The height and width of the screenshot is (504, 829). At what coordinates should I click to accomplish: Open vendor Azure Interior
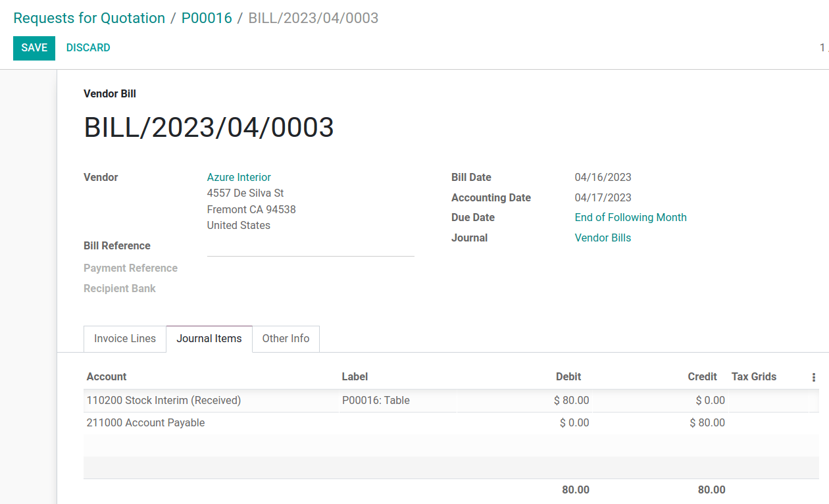click(238, 177)
